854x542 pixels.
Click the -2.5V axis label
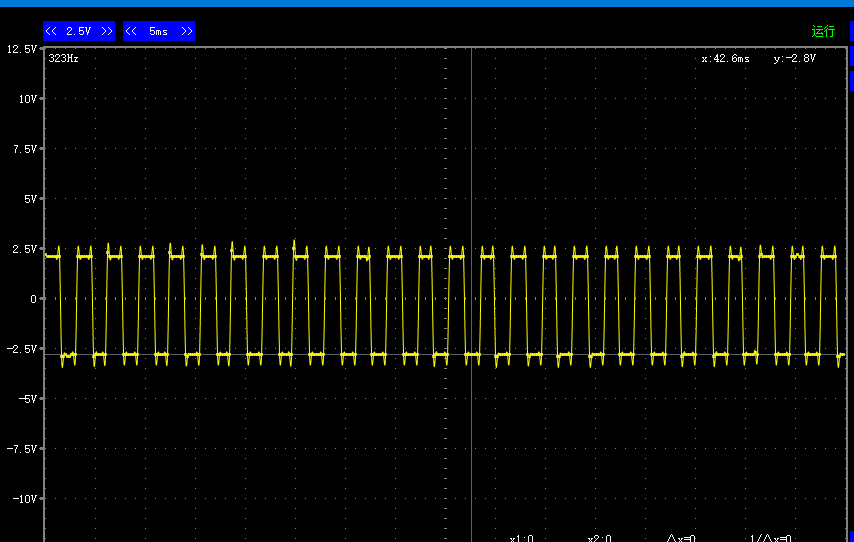(21, 349)
